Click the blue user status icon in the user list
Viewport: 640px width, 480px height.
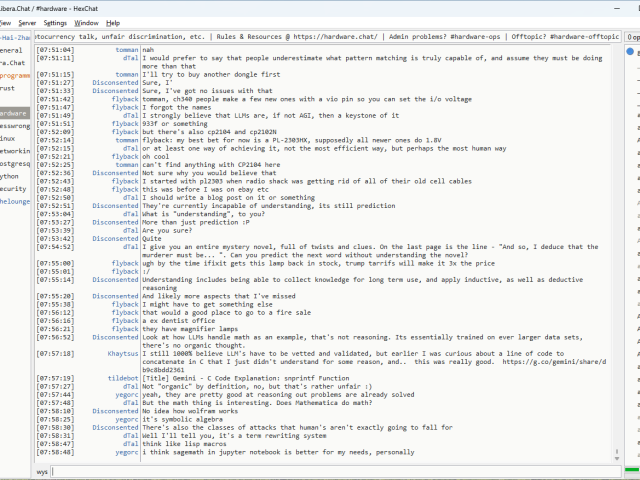coord(630,51)
